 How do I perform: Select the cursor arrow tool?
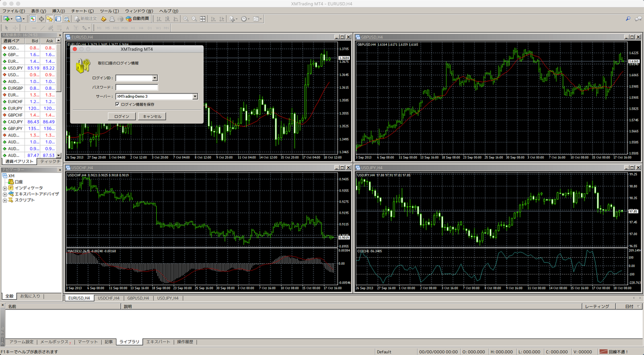click(x=6, y=28)
